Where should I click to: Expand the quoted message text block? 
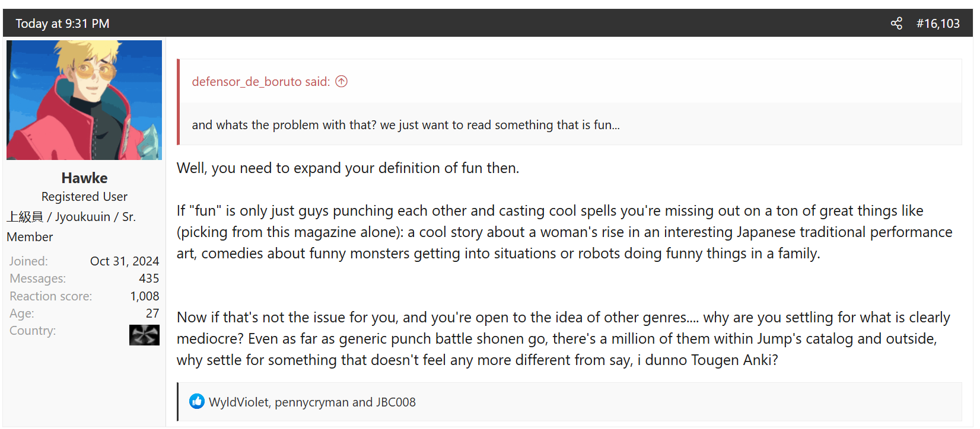pos(406,125)
